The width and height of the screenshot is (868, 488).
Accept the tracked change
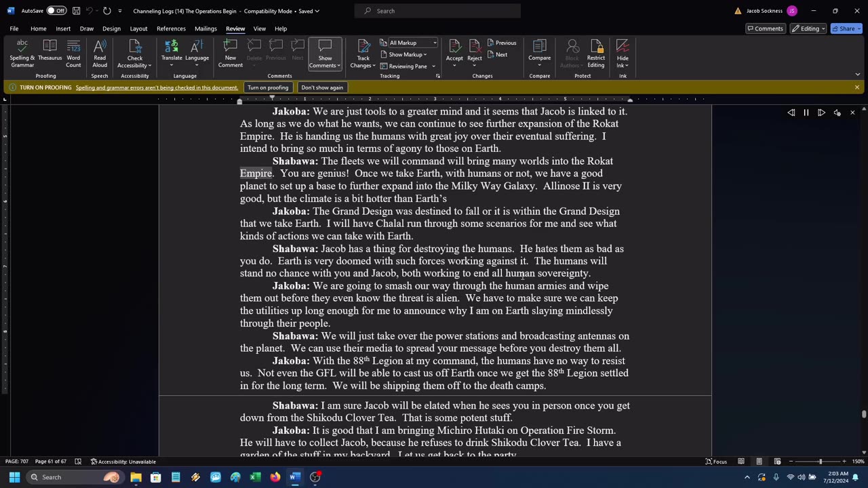[454, 50]
